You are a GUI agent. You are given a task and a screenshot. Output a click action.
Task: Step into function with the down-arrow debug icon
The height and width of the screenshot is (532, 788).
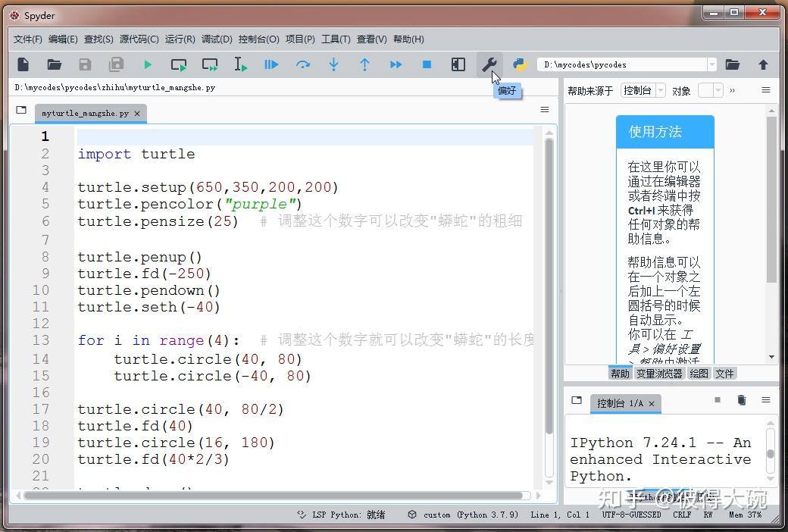(x=333, y=64)
